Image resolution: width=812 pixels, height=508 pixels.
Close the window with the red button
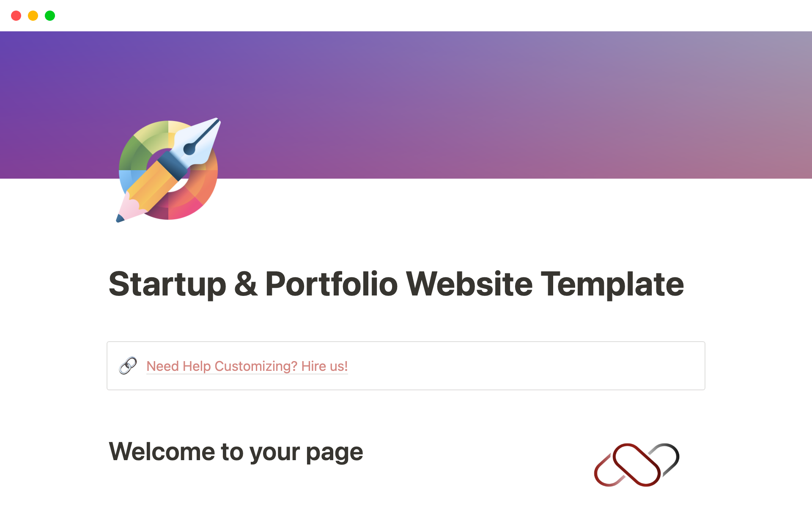16,16
